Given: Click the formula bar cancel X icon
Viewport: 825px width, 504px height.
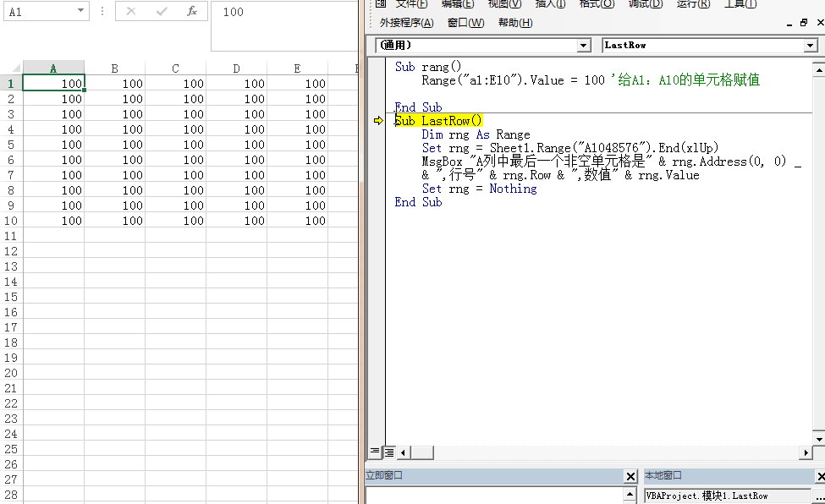Looking at the screenshot, I should (x=131, y=12).
